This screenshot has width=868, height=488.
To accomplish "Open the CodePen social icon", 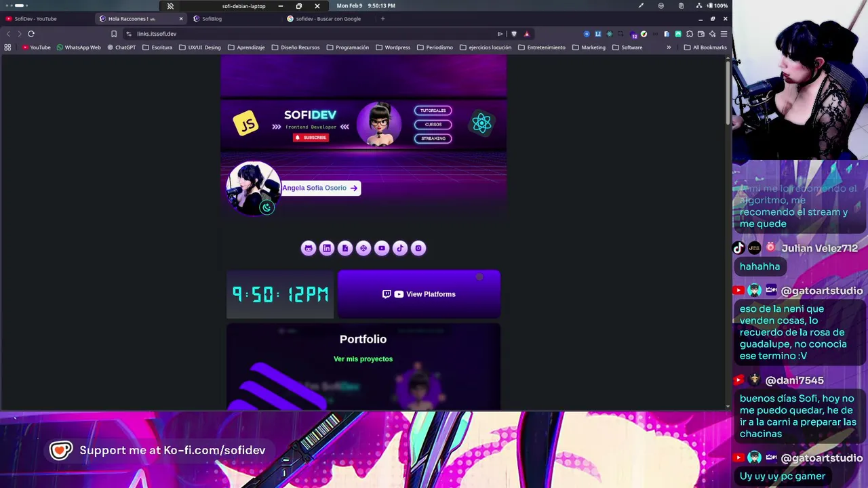I will pyautogui.click(x=363, y=248).
